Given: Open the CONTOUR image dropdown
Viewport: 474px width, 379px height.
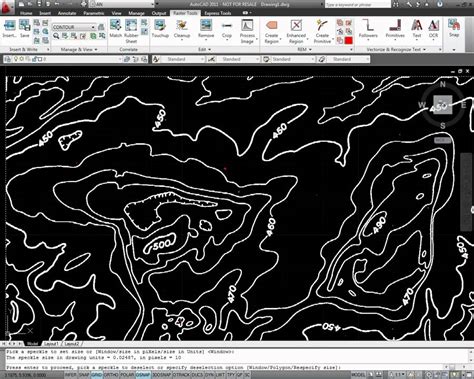Looking at the screenshot, I should click(74, 27).
